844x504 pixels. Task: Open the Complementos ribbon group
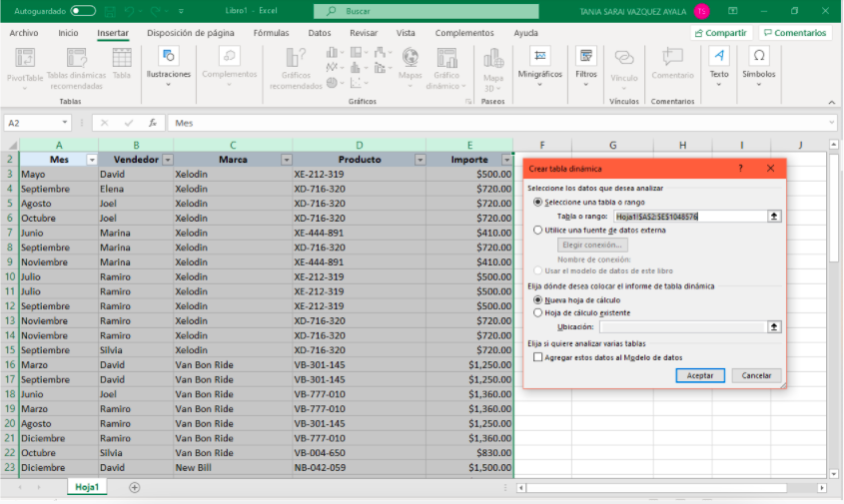pyautogui.click(x=230, y=67)
